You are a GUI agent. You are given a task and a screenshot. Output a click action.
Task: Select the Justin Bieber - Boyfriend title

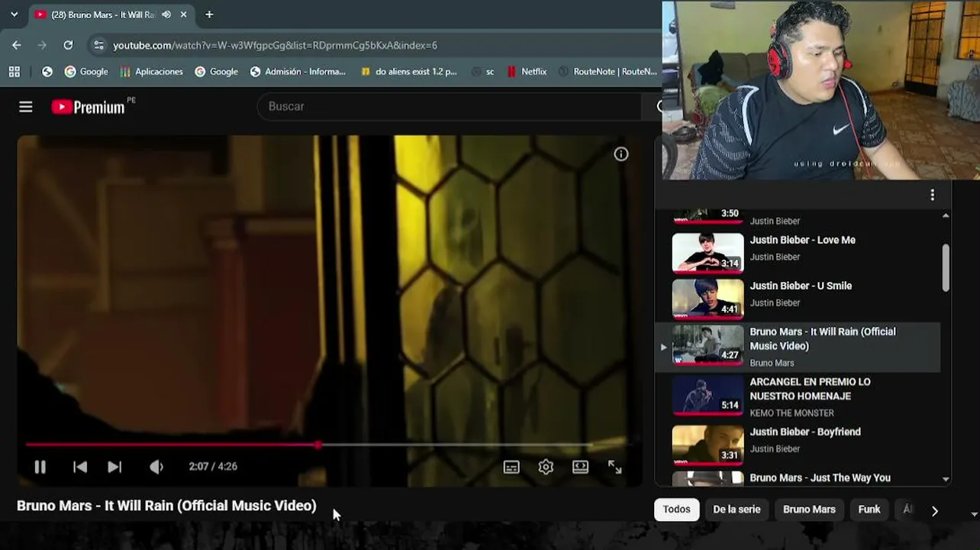pyautogui.click(x=805, y=432)
